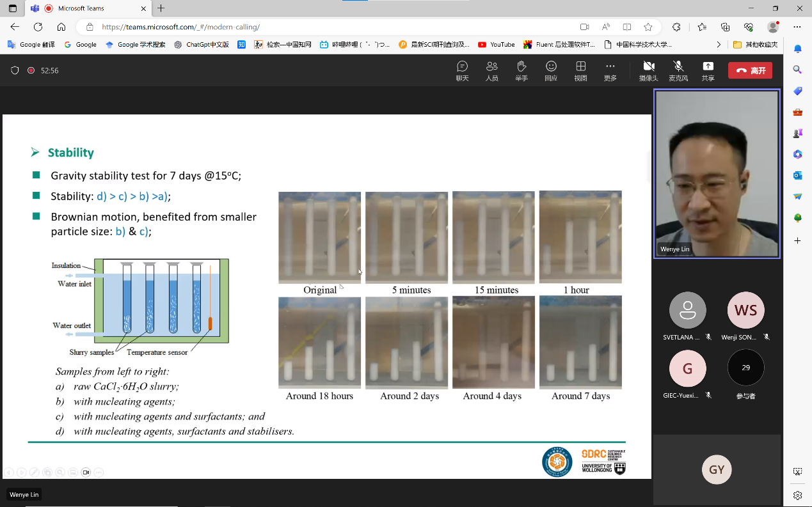
Task: Open Outlook in the Edge sidebar
Action: [x=798, y=175]
